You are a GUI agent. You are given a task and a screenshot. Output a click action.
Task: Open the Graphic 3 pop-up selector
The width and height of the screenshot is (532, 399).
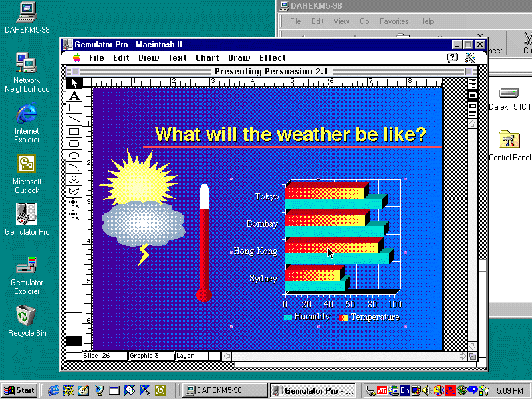pos(151,356)
